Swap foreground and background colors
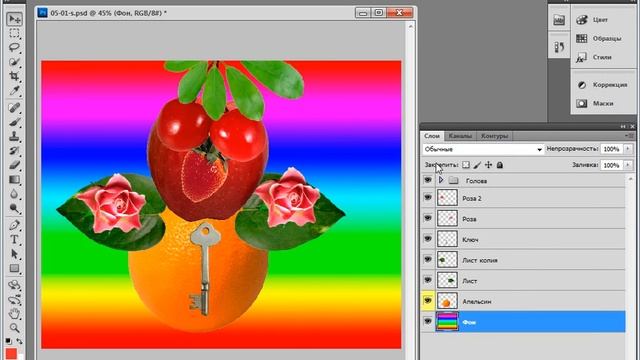 (x=19, y=340)
